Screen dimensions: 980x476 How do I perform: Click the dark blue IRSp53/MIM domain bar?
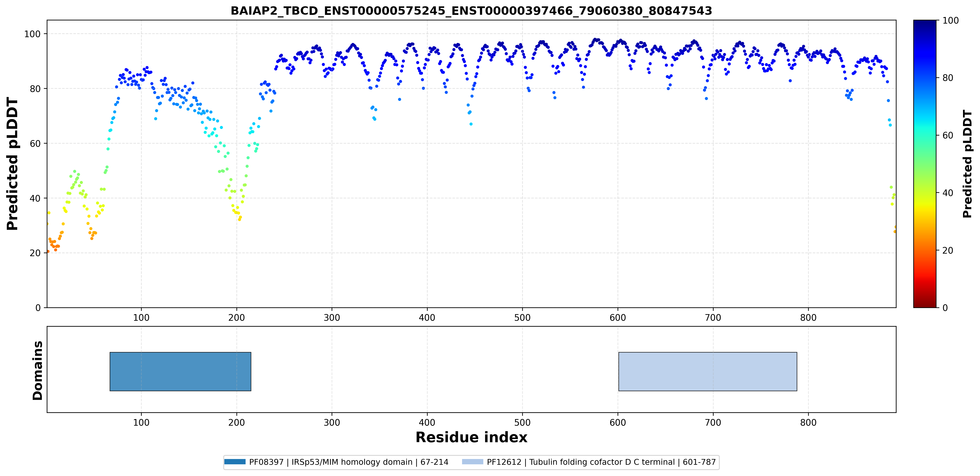click(x=180, y=371)
